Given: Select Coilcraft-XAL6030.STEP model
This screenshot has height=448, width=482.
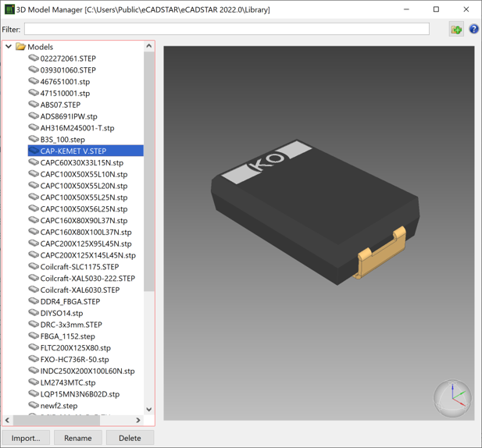Looking at the screenshot, I should 80,290.
